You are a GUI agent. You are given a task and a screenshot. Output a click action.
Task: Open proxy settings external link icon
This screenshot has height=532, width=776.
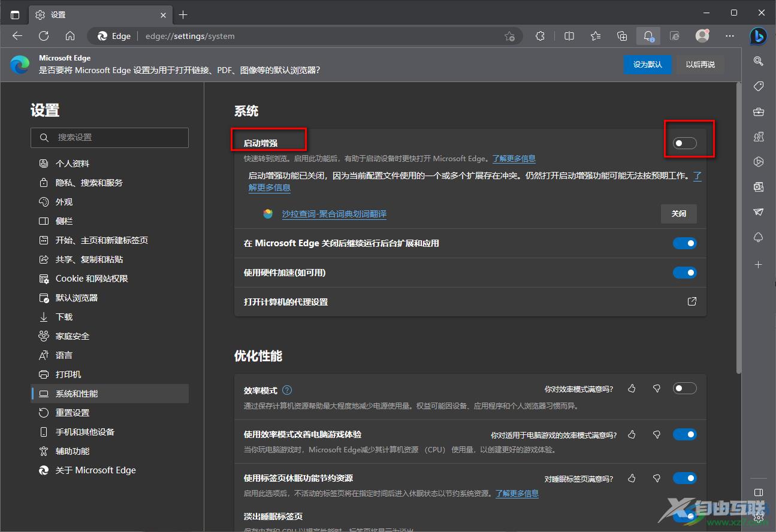point(692,301)
